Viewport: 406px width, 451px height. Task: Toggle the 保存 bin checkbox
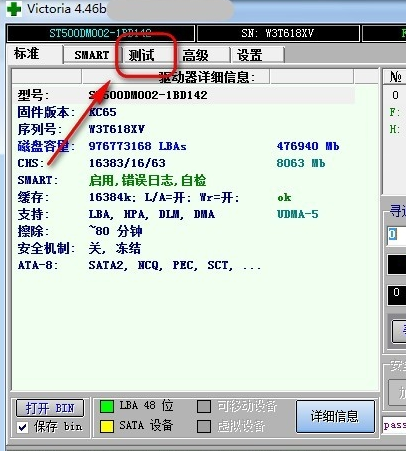coord(23,427)
